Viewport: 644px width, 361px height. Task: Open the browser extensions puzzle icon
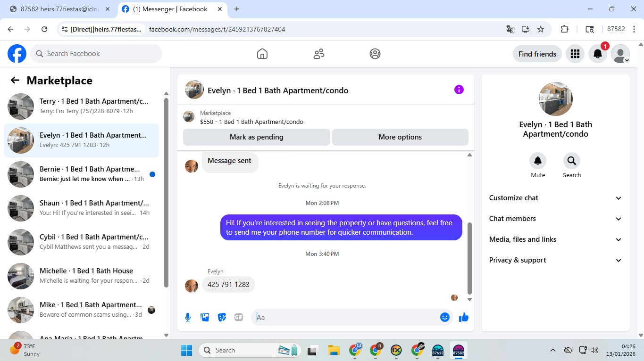[x=564, y=29]
